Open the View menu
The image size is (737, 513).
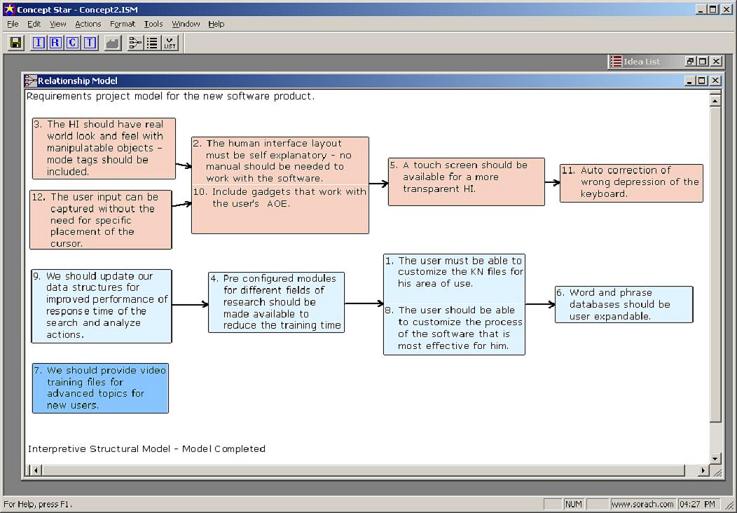[58, 24]
